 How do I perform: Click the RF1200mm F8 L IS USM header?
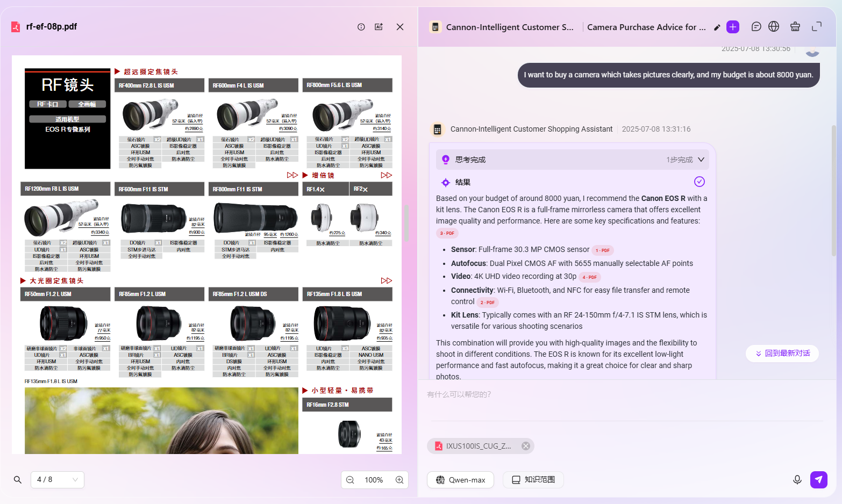coord(66,189)
